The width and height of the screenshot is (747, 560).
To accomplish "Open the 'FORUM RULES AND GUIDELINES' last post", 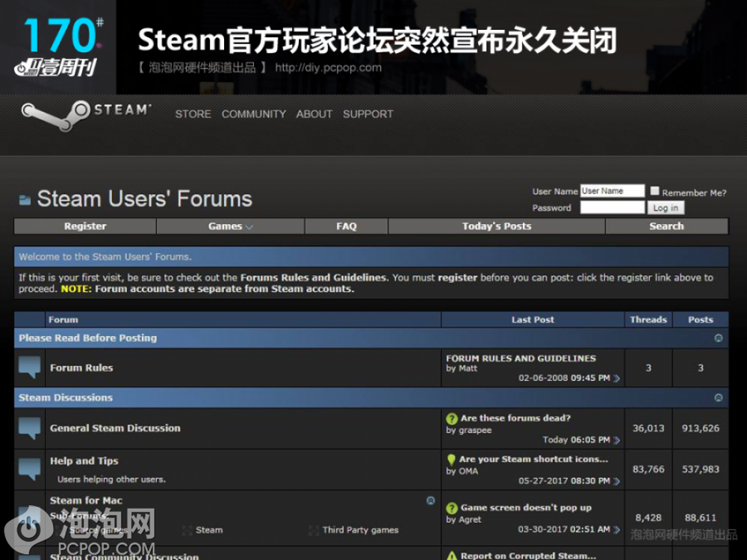I will tap(521, 358).
